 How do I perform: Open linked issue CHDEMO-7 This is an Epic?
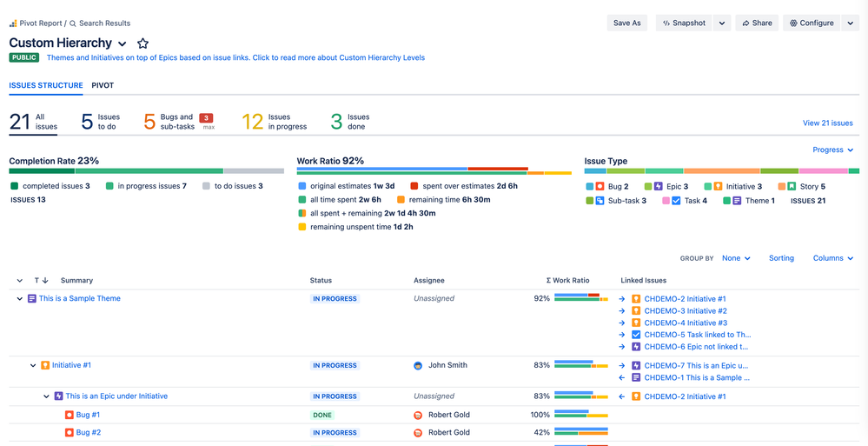tap(696, 365)
